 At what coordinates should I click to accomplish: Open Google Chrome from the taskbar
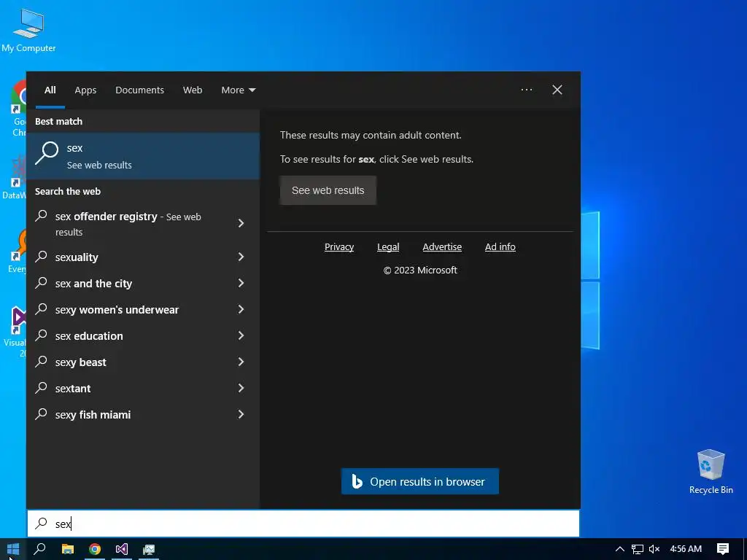click(x=95, y=550)
